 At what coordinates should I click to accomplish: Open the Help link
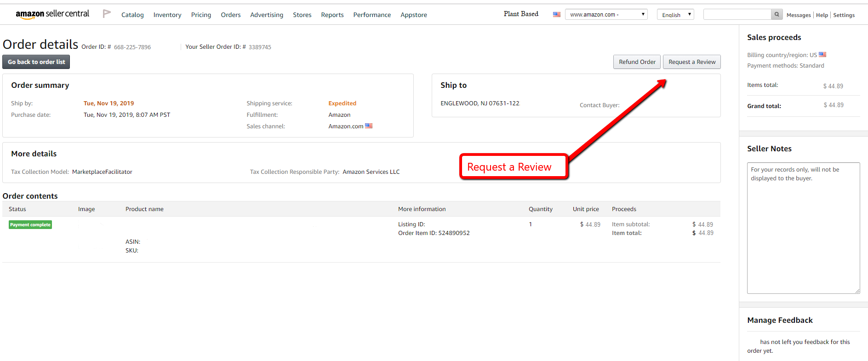click(x=822, y=15)
